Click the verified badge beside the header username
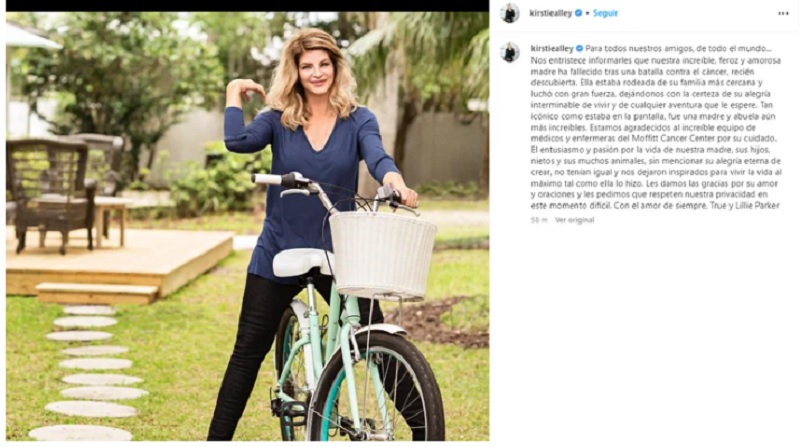 (x=579, y=13)
